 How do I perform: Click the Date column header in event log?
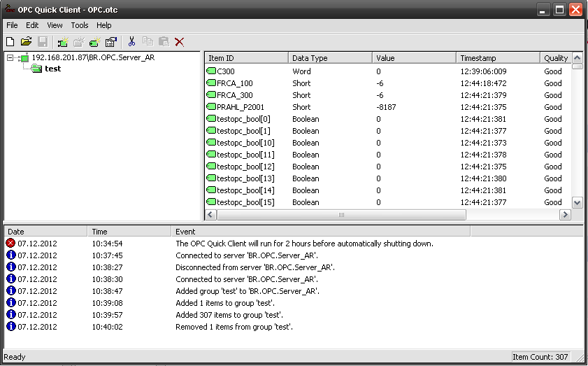[45, 232]
